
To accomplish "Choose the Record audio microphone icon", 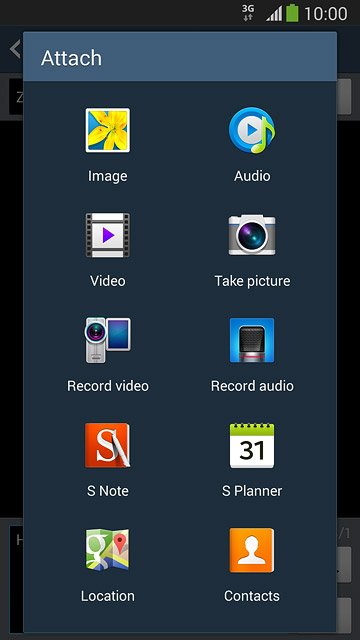I will pos(252,340).
